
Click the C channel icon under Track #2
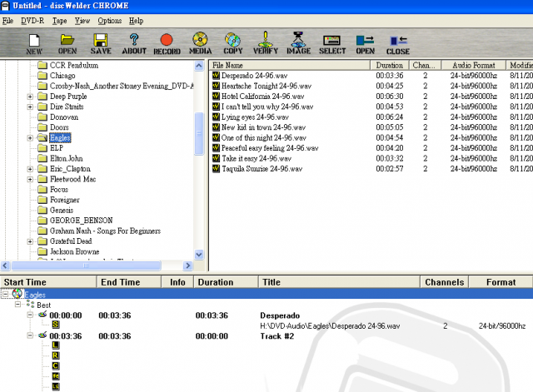(x=56, y=366)
